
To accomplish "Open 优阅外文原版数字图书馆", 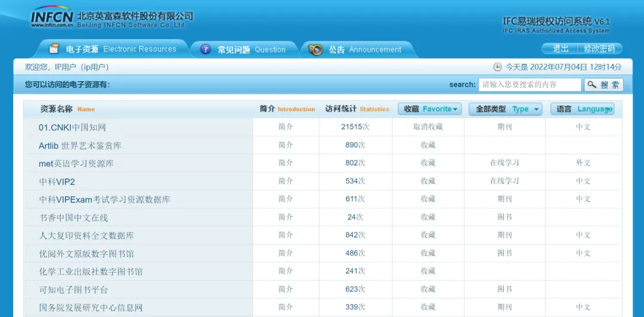I will tap(86, 254).
